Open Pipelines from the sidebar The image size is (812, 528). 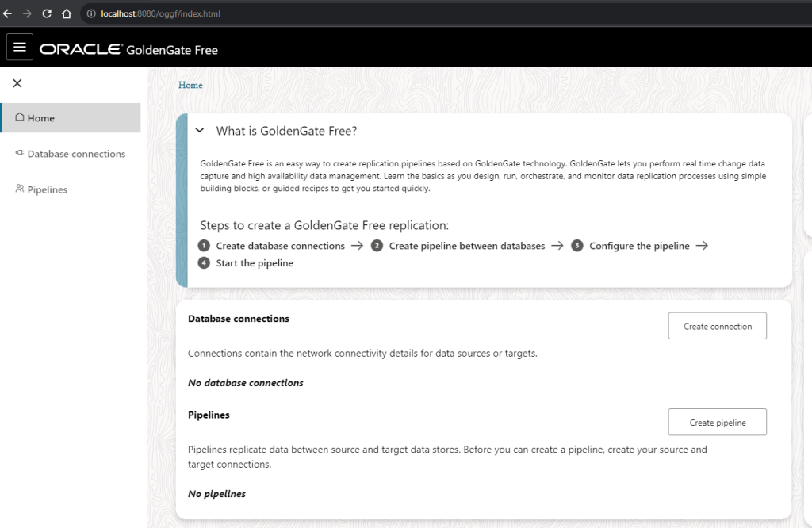click(x=47, y=190)
